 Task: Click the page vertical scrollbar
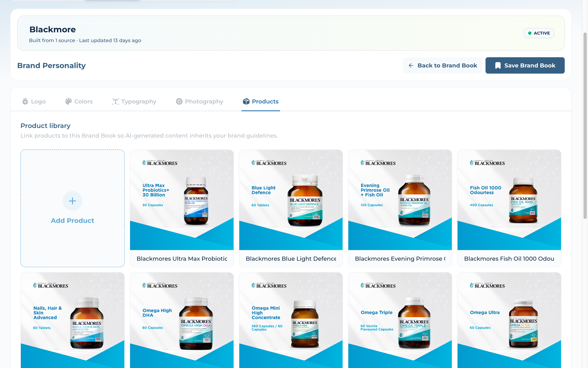(x=585, y=126)
